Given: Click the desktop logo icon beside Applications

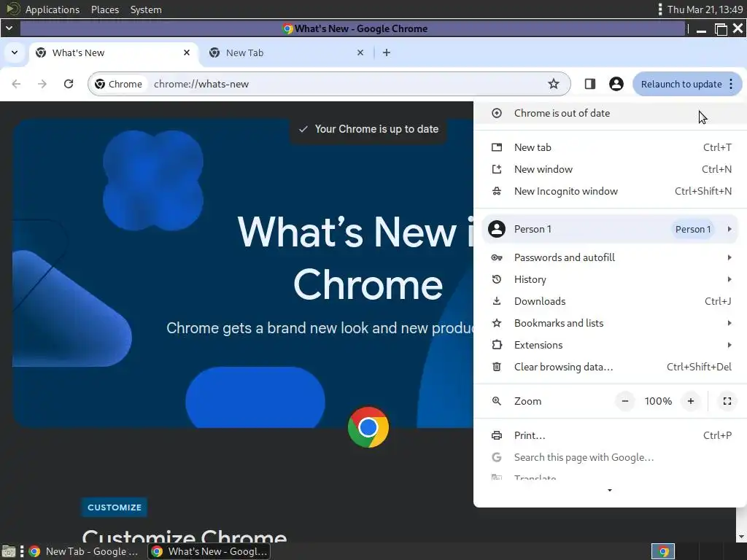Looking at the screenshot, I should click(13, 9).
